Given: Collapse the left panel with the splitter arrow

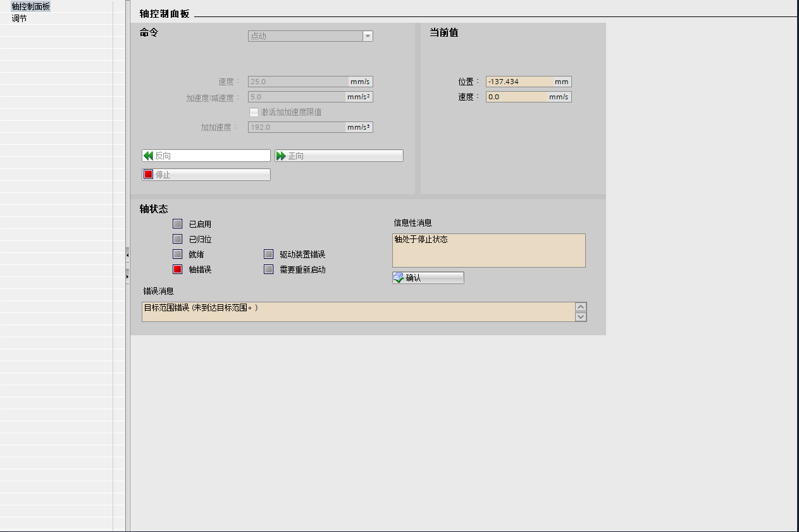Looking at the screenshot, I should click(x=127, y=255).
